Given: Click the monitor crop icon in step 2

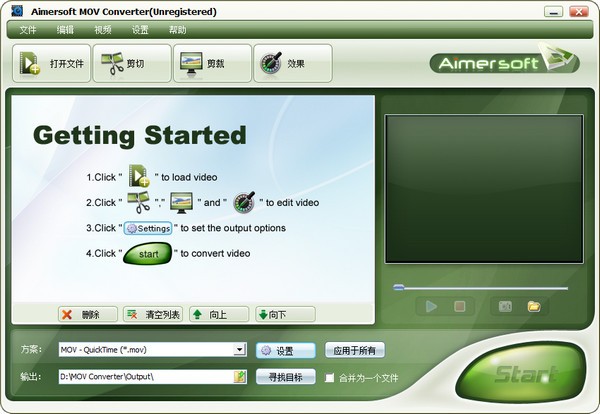Looking at the screenshot, I should tap(181, 203).
